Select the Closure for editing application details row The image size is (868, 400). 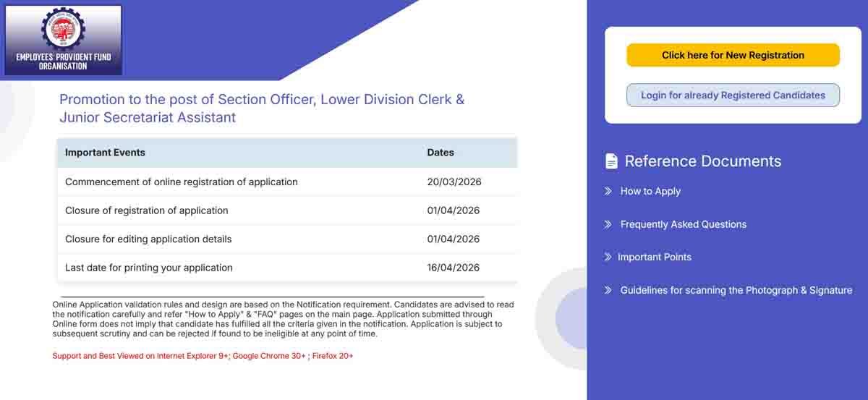coord(148,239)
